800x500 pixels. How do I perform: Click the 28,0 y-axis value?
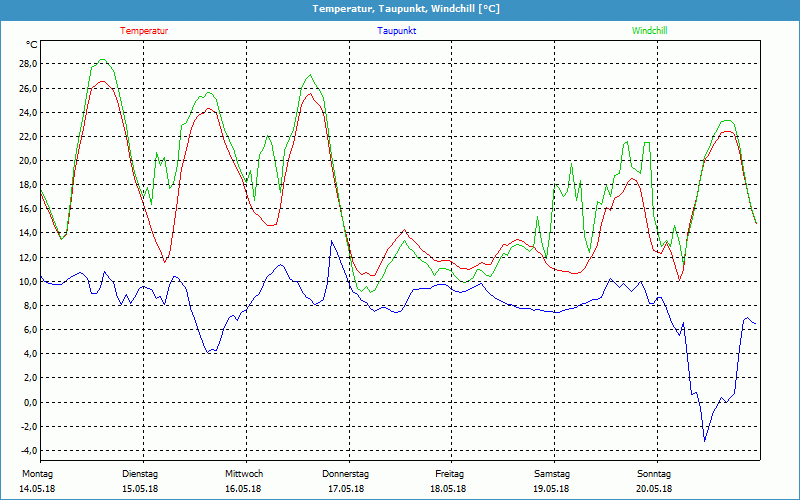pos(29,64)
